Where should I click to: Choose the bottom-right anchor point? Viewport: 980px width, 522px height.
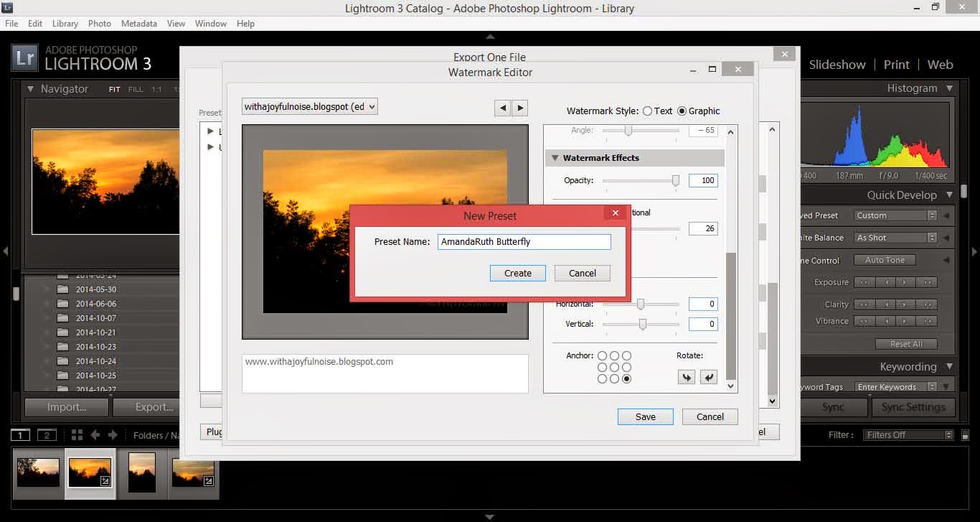[x=626, y=378]
